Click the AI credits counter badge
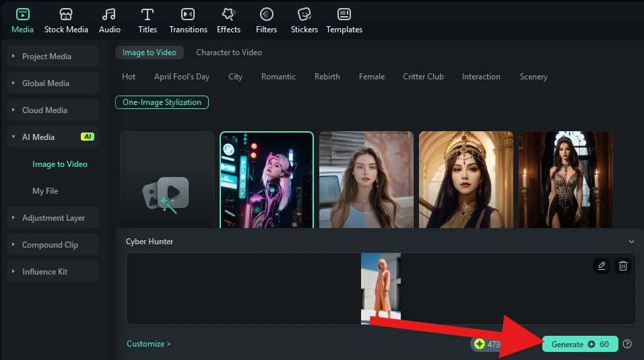The image size is (644, 360). 486,344
